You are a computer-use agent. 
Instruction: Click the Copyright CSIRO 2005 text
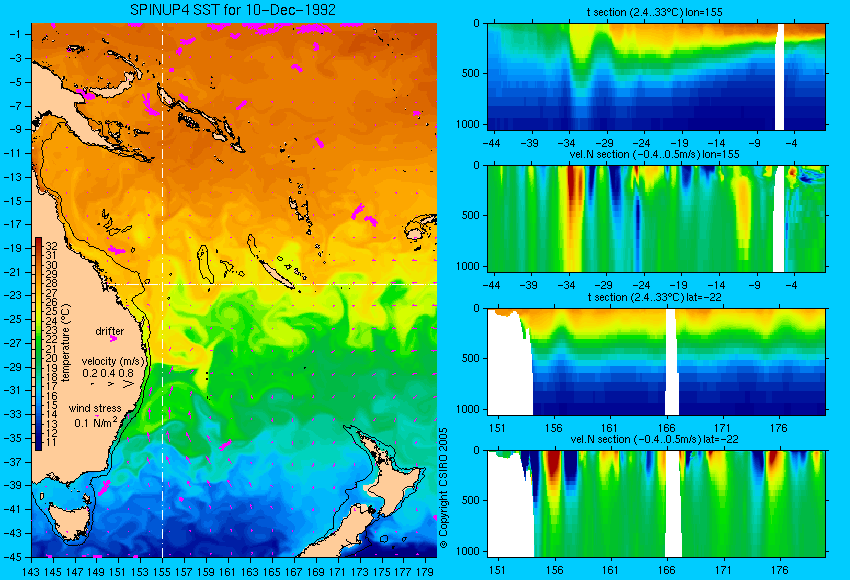coord(443,488)
